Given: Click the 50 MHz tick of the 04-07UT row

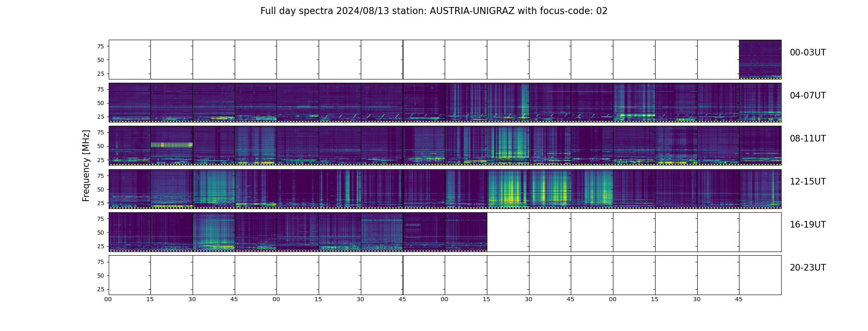Looking at the screenshot, I should pyautogui.click(x=100, y=103).
